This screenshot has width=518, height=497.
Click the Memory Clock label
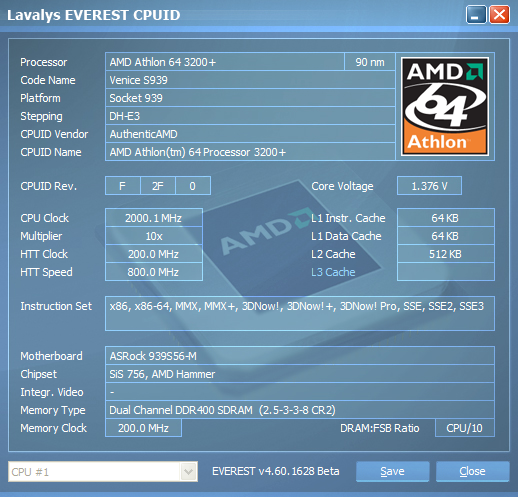click(x=53, y=428)
